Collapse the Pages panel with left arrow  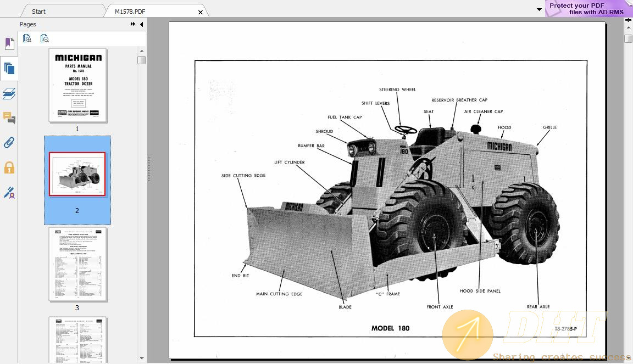click(x=142, y=24)
